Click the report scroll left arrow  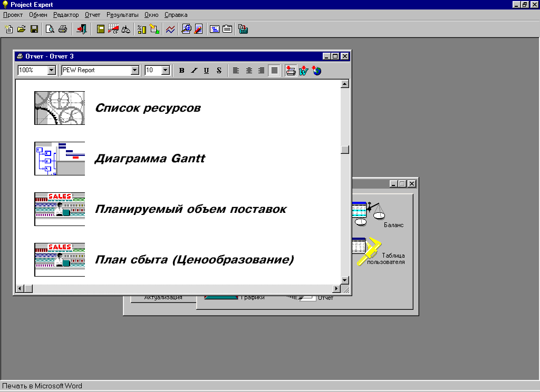pyautogui.click(x=20, y=288)
